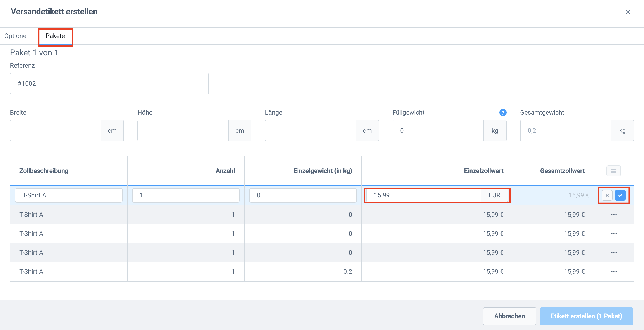This screenshot has width=644, height=330.
Task: Cancel row edit with small X button
Action: coord(607,195)
